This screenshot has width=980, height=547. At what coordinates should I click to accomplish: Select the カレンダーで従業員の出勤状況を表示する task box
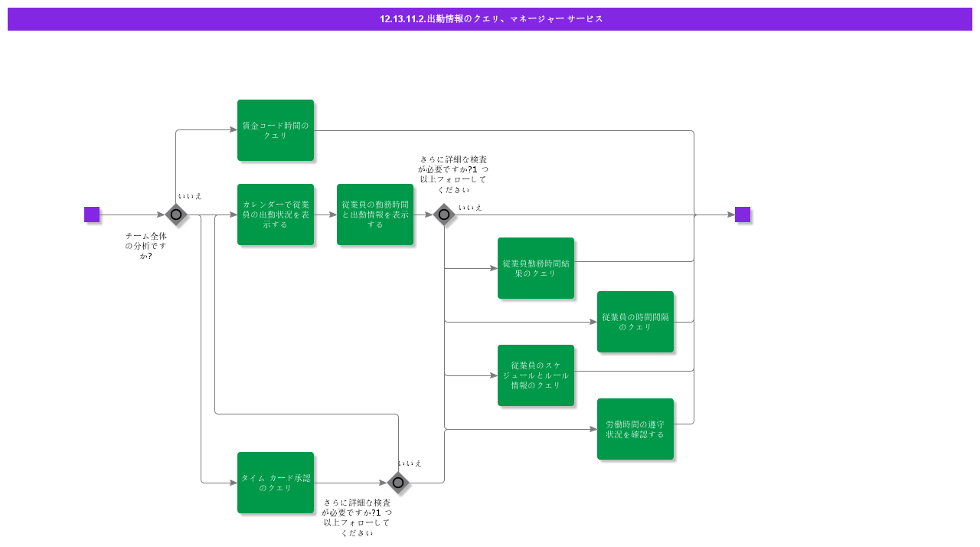[276, 215]
